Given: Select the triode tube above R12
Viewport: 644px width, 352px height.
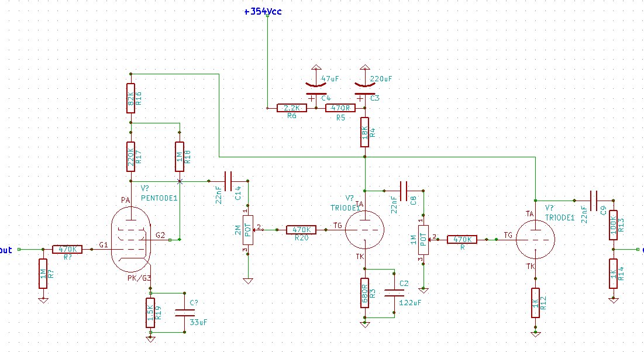Looking at the screenshot, I should [x=535, y=240].
